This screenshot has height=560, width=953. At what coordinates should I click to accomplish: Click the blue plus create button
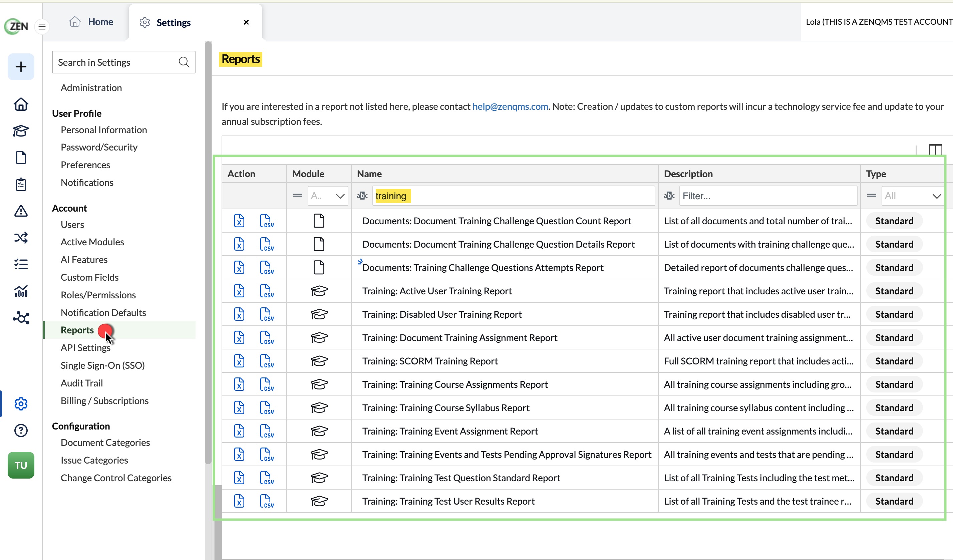click(21, 67)
